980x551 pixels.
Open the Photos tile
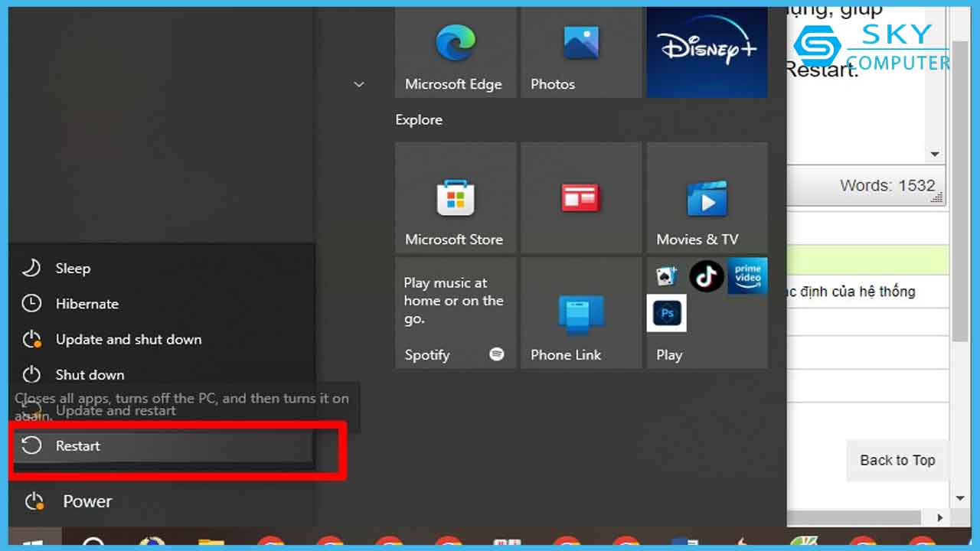(581, 53)
